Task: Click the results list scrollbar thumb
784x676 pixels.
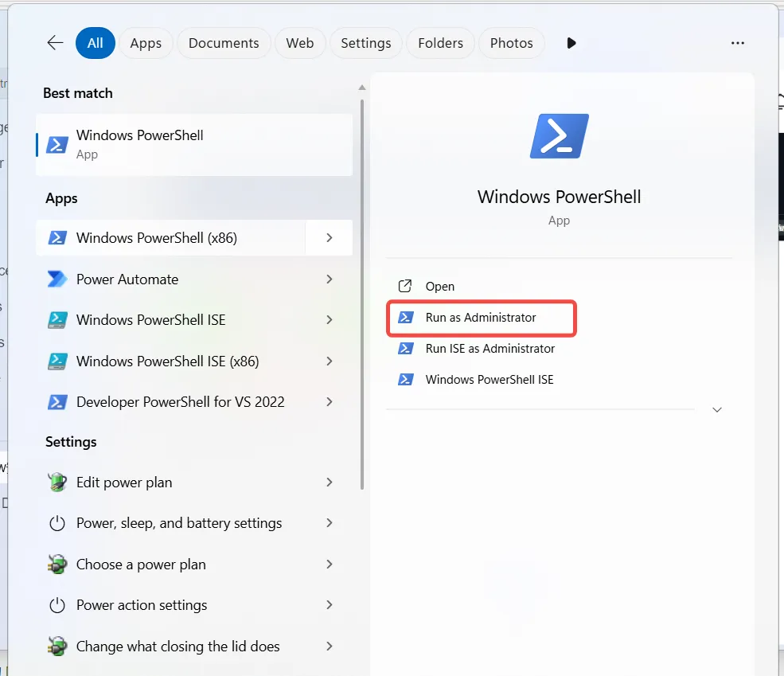Action: coord(362,295)
